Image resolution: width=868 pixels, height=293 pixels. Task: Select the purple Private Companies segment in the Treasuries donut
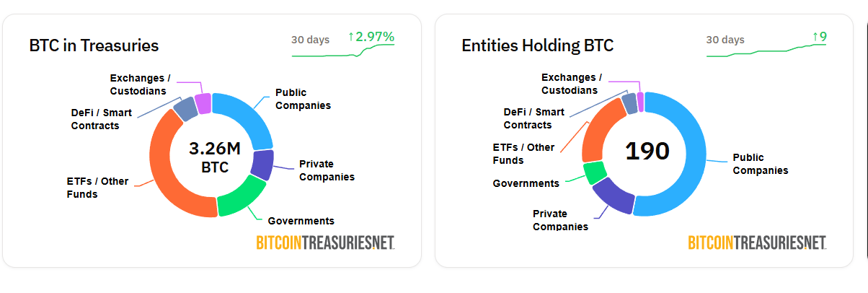coord(262,165)
